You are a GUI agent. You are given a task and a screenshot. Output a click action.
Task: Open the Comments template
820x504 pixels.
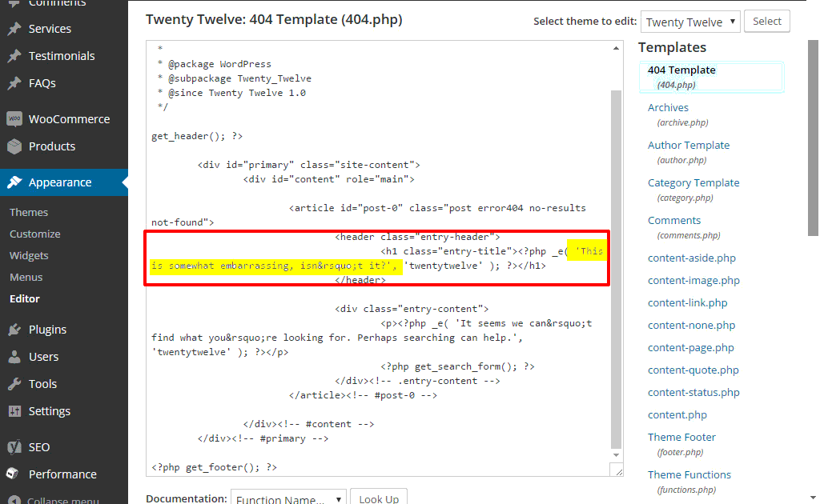coord(674,221)
